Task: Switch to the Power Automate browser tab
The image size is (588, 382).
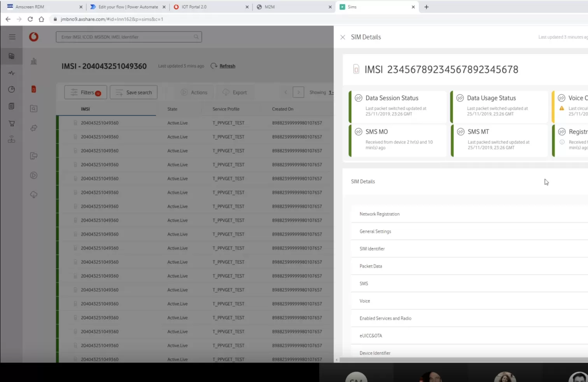Action: coord(128,7)
